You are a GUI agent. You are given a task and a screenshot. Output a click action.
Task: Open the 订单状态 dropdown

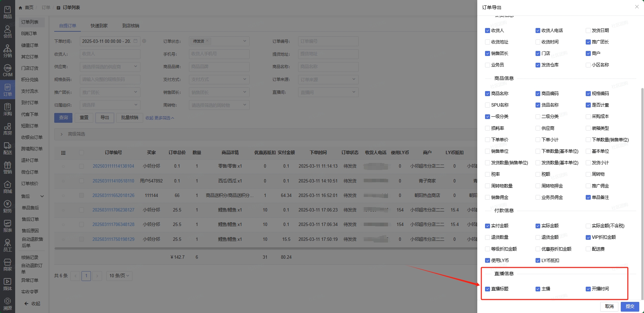219,41
